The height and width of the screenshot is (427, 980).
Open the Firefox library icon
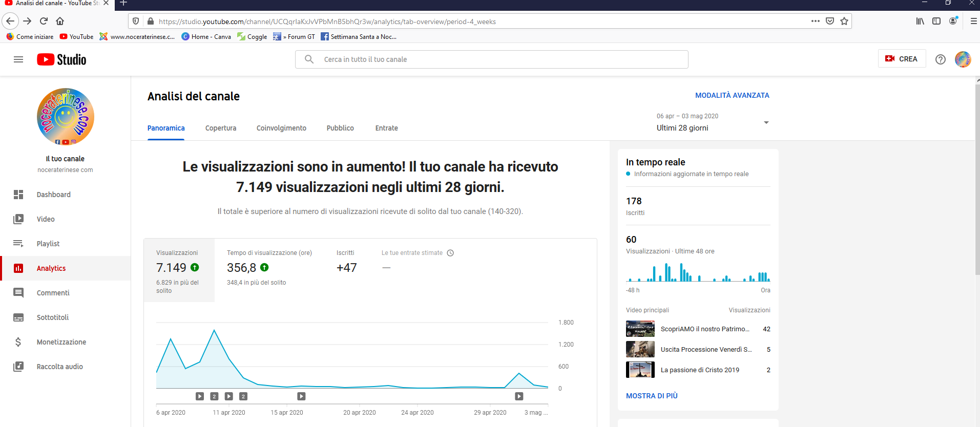[921, 21]
